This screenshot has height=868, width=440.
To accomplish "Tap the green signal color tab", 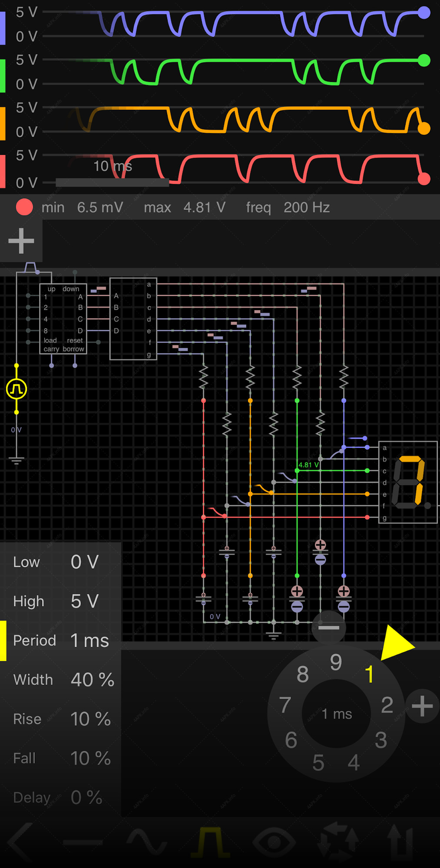I will [3, 76].
